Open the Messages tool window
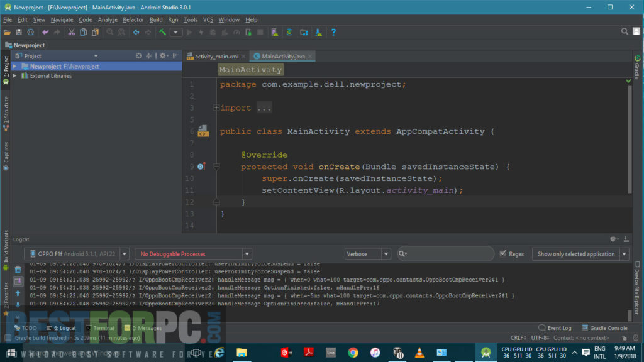 coord(143,328)
